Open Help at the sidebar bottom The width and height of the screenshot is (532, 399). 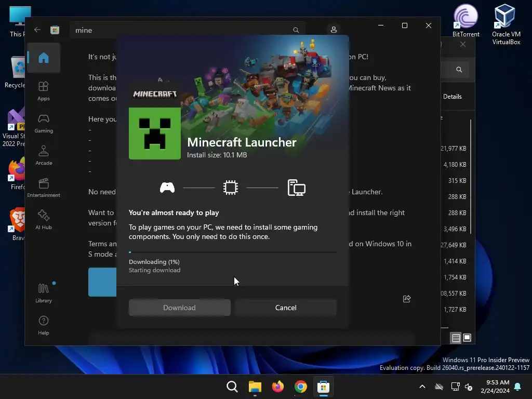(x=44, y=325)
